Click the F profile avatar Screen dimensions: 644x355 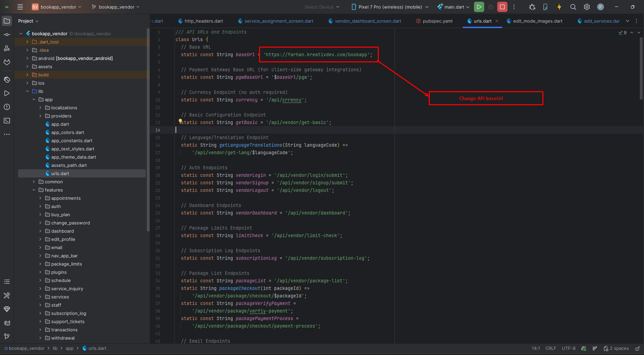(x=601, y=7)
